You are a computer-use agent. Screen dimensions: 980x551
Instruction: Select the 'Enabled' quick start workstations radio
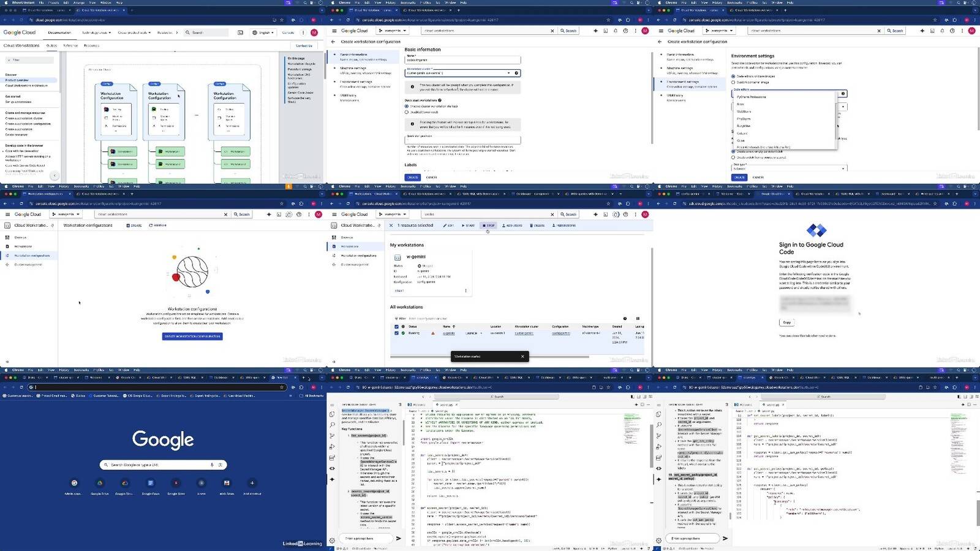407,106
